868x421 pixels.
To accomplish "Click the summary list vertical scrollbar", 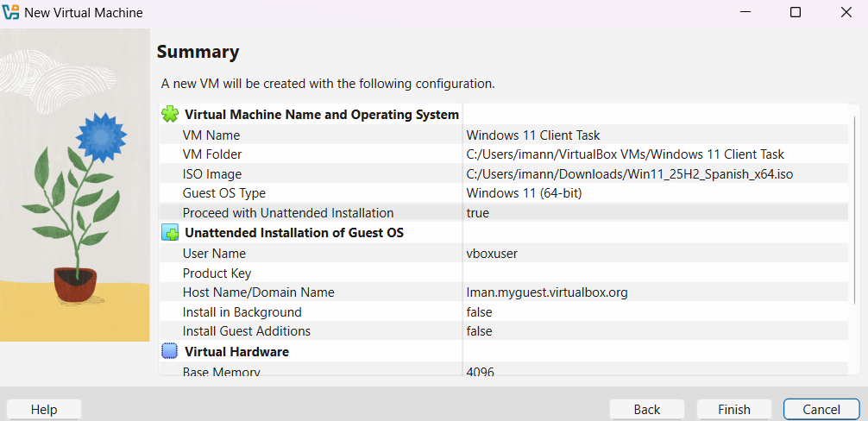I will click(x=854, y=216).
